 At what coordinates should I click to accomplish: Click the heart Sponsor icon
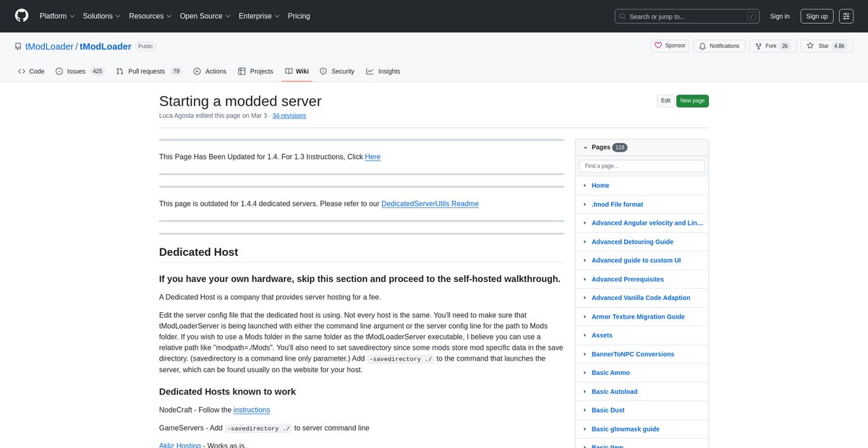tap(658, 46)
